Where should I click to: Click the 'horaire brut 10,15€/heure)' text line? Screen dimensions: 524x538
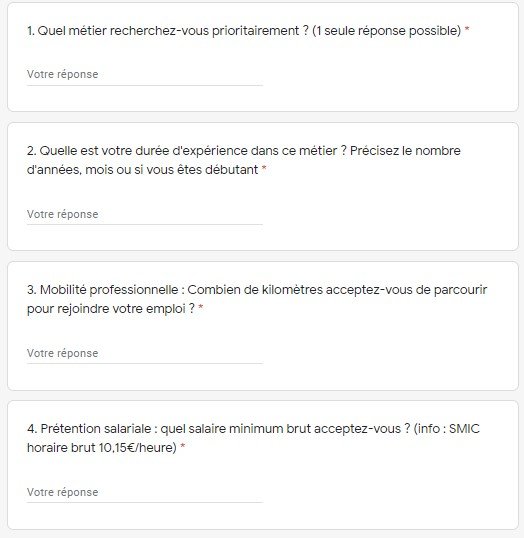(102, 448)
